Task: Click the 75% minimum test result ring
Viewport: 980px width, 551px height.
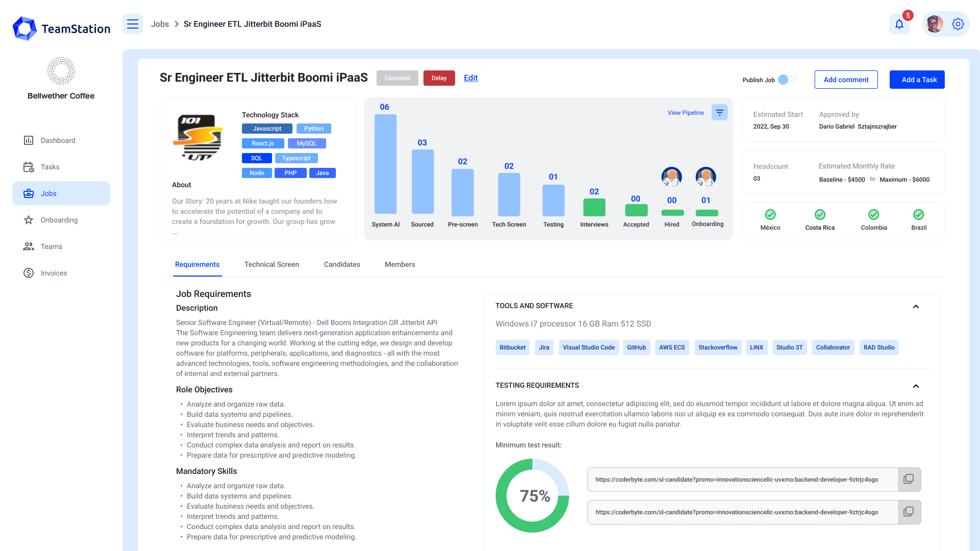Action: (x=532, y=495)
